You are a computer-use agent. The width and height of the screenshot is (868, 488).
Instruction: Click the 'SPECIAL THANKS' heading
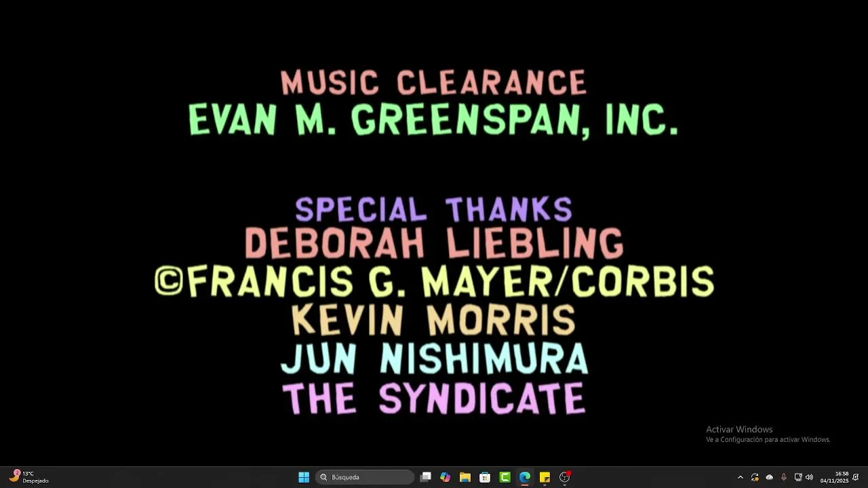(434, 209)
